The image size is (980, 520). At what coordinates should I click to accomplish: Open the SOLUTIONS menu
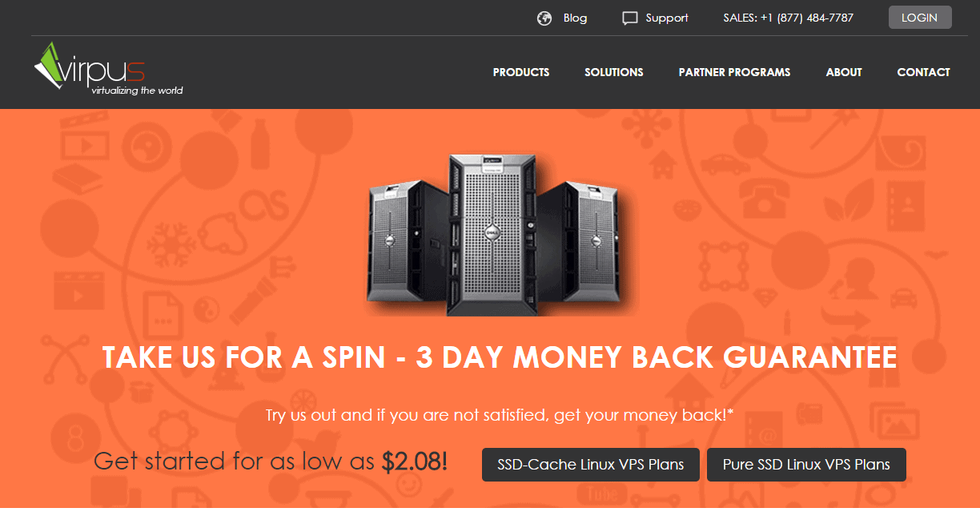click(614, 72)
